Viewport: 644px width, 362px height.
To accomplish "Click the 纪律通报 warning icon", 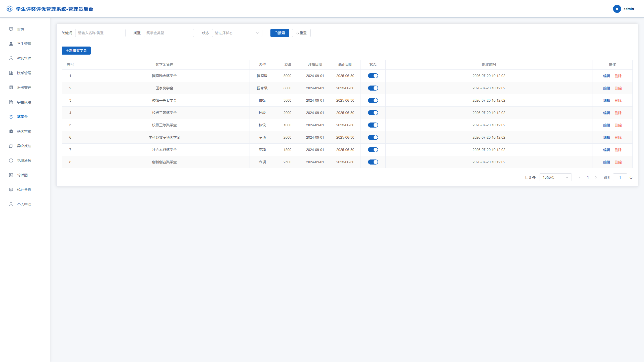I will click(x=11, y=160).
